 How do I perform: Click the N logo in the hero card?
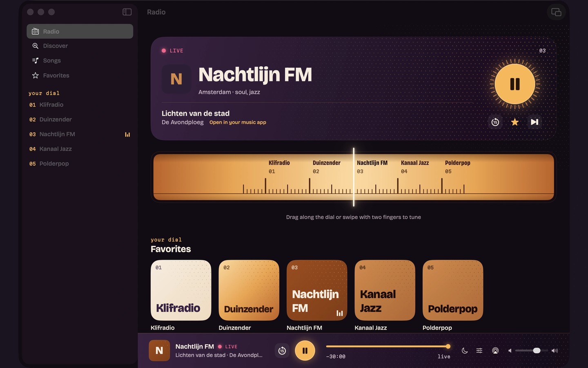coord(176,79)
